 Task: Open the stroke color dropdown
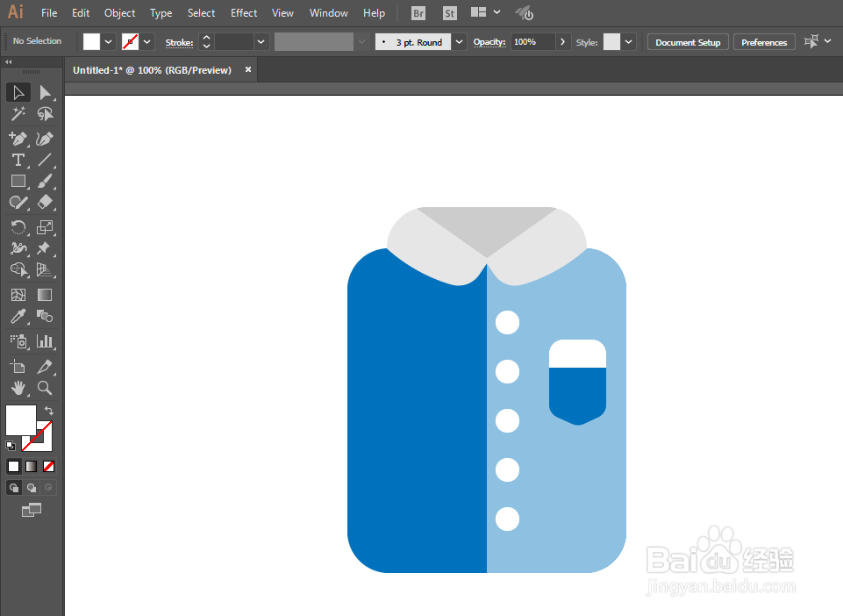click(146, 41)
